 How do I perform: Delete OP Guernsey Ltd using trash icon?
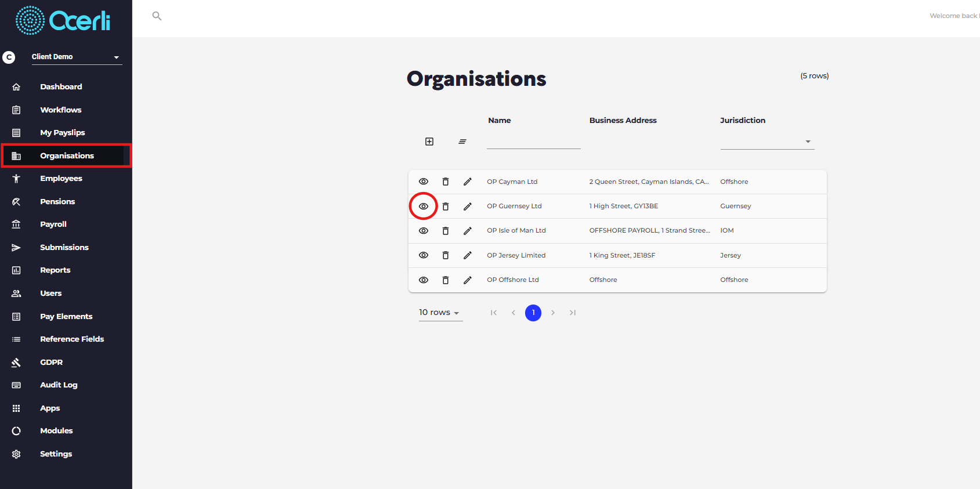point(446,207)
